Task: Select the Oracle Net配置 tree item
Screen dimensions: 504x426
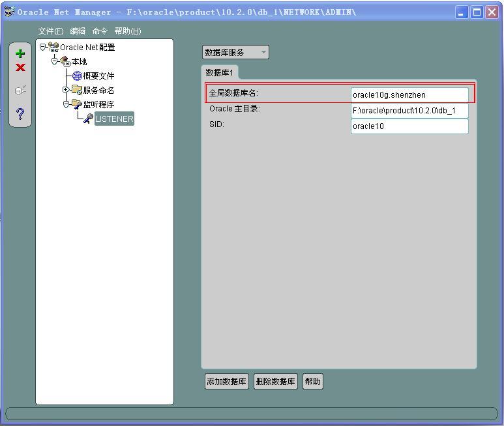Action: 87,47
